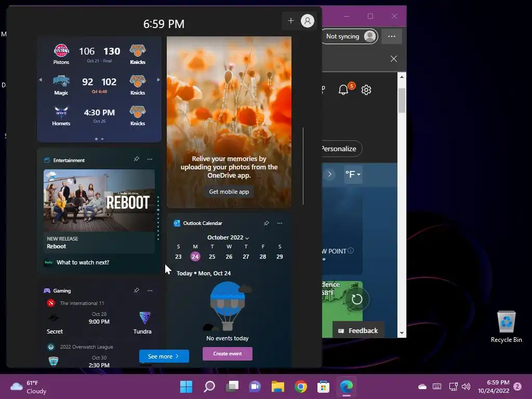Open Gaming widget more options
The width and height of the screenshot is (532, 399).
(x=150, y=290)
